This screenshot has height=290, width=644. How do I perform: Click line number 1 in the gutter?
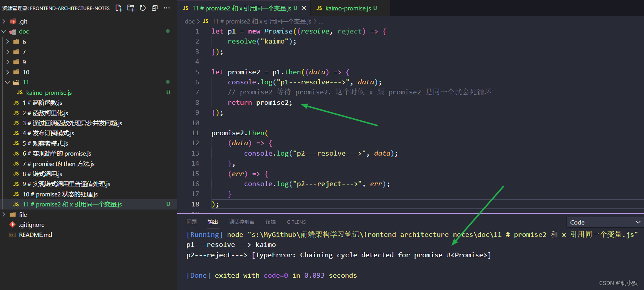pyautogui.click(x=197, y=31)
